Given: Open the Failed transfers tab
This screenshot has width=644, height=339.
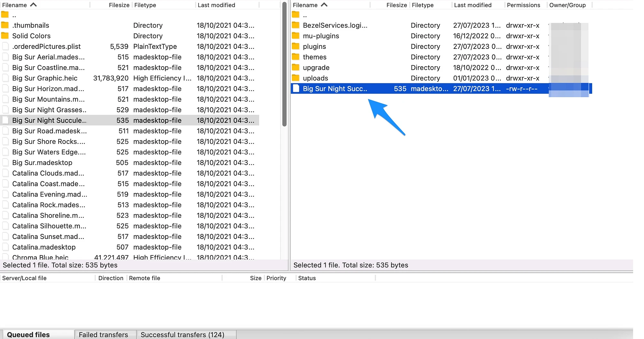Looking at the screenshot, I should click(105, 334).
